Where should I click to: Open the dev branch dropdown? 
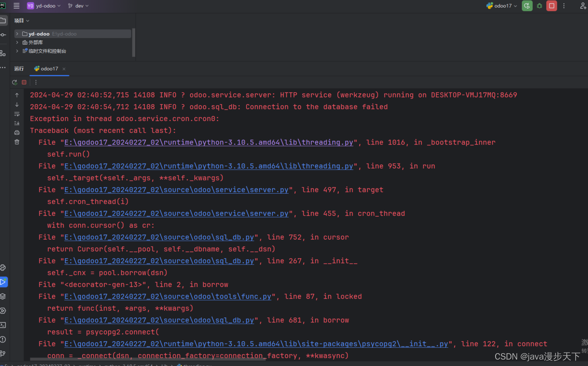[x=78, y=6]
